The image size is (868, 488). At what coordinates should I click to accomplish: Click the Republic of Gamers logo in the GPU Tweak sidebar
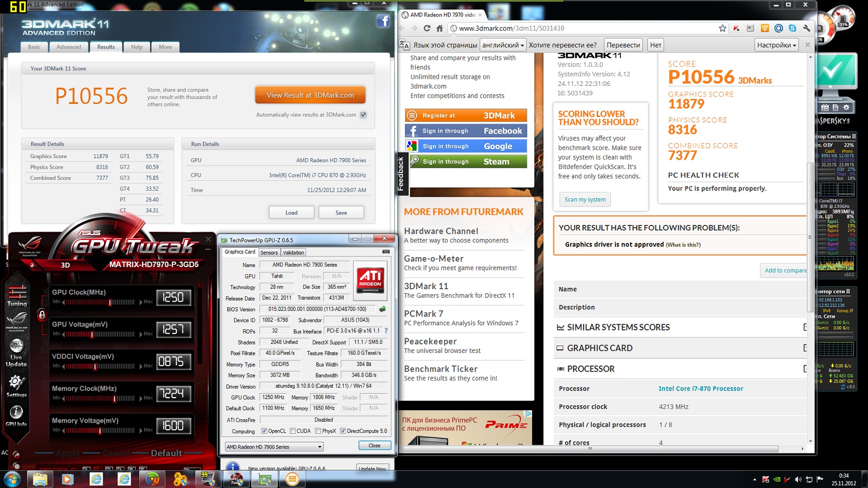(17, 321)
